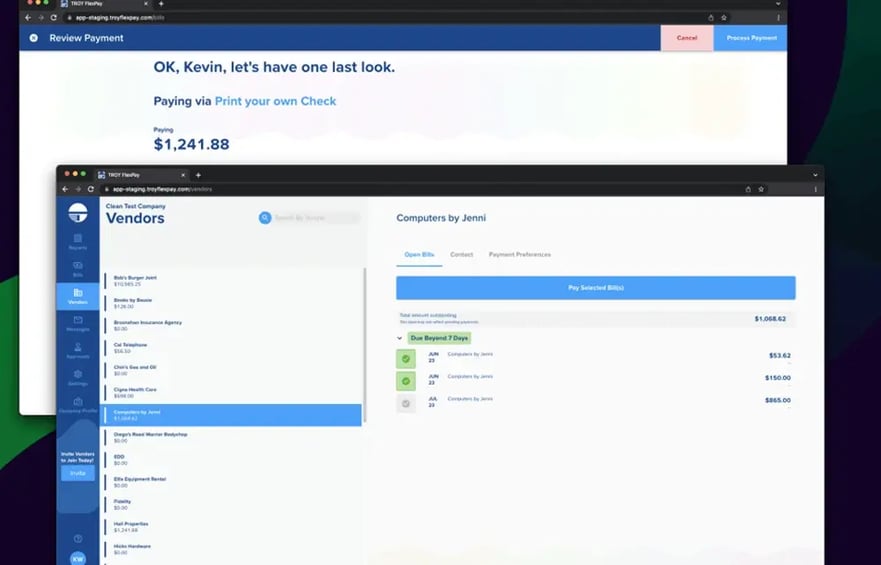881x565 pixels.
Task: Go forward in the Vendors browser window
Action: [x=78, y=189]
